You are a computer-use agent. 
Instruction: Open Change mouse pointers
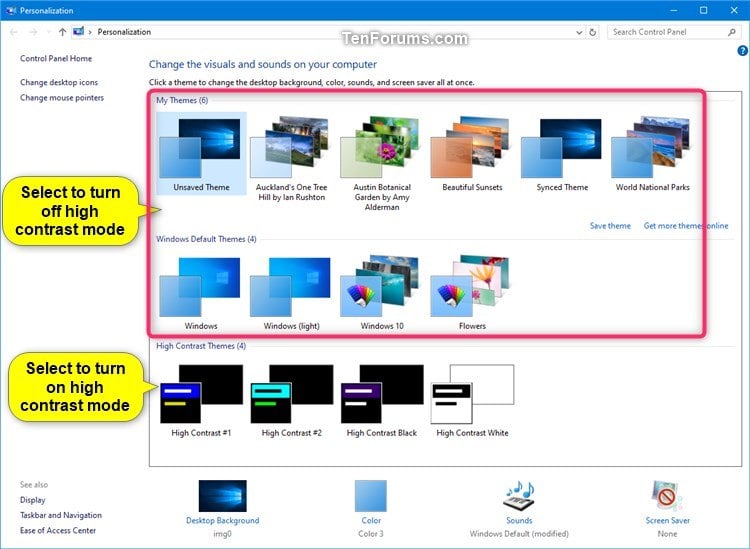pos(62,98)
